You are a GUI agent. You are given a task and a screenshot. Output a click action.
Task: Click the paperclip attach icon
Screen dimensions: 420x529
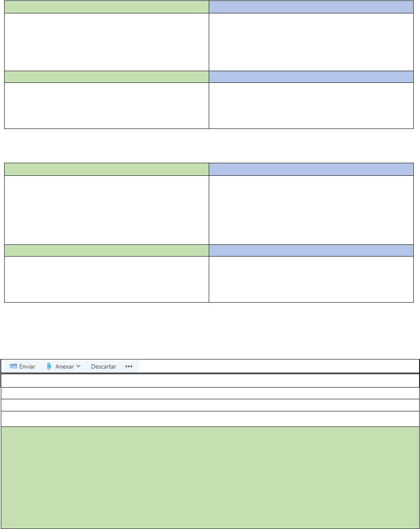[x=49, y=366]
